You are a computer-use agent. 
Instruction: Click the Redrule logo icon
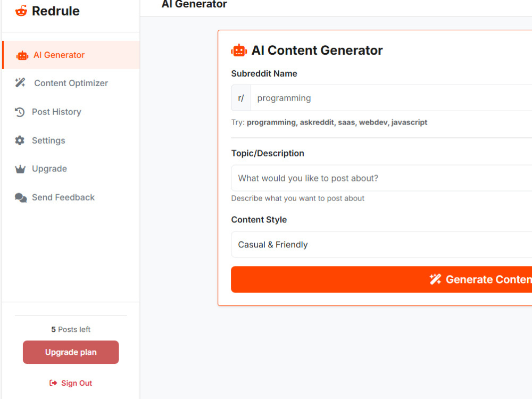pyautogui.click(x=21, y=11)
